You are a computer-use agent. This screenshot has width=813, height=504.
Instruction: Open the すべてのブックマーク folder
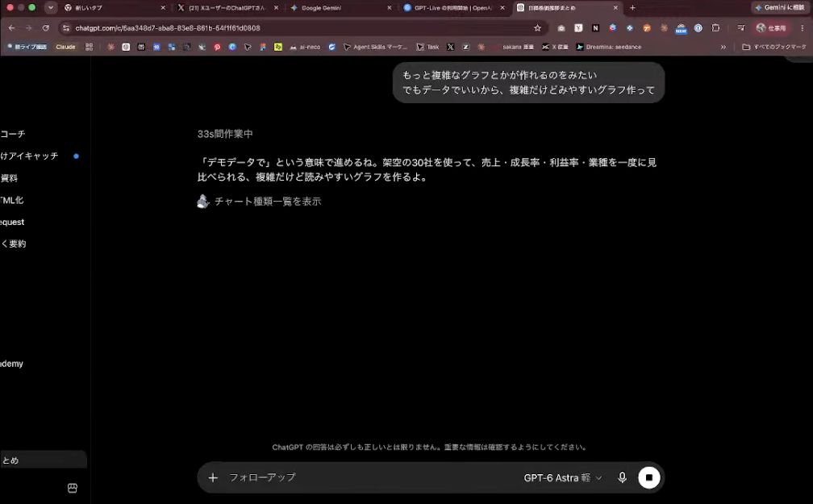pos(774,47)
